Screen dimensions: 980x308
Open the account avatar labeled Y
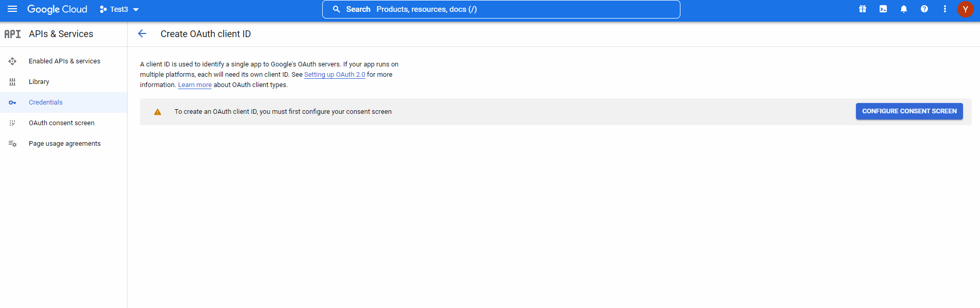[965, 9]
